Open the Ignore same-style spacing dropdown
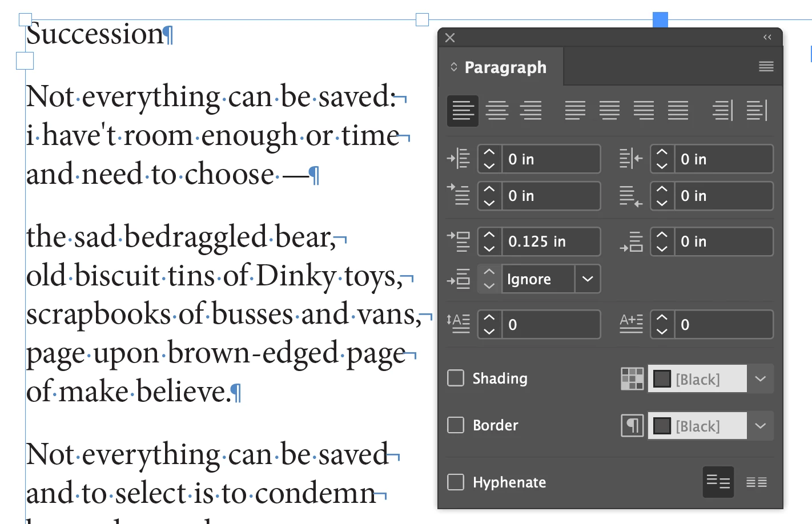The width and height of the screenshot is (812, 524). (x=588, y=279)
